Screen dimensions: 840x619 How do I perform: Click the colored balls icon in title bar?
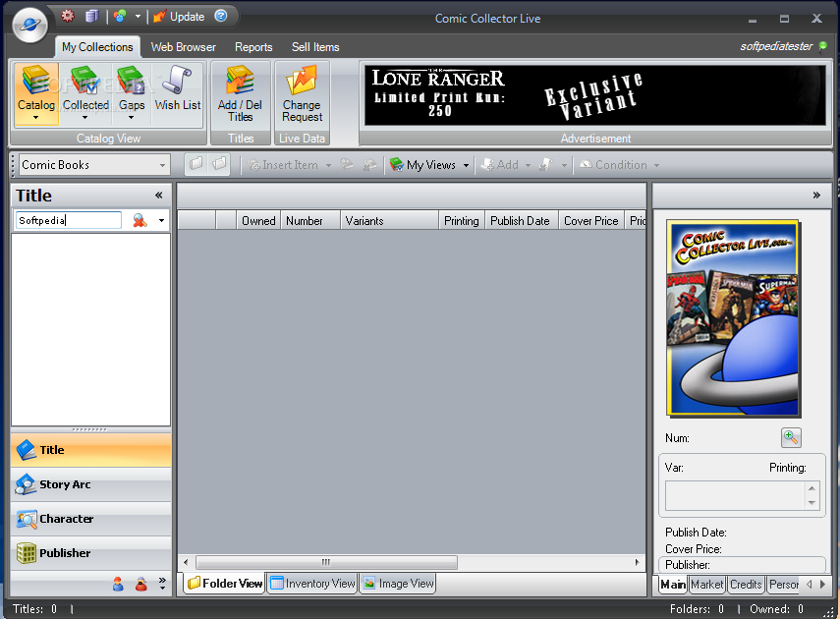click(120, 17)
